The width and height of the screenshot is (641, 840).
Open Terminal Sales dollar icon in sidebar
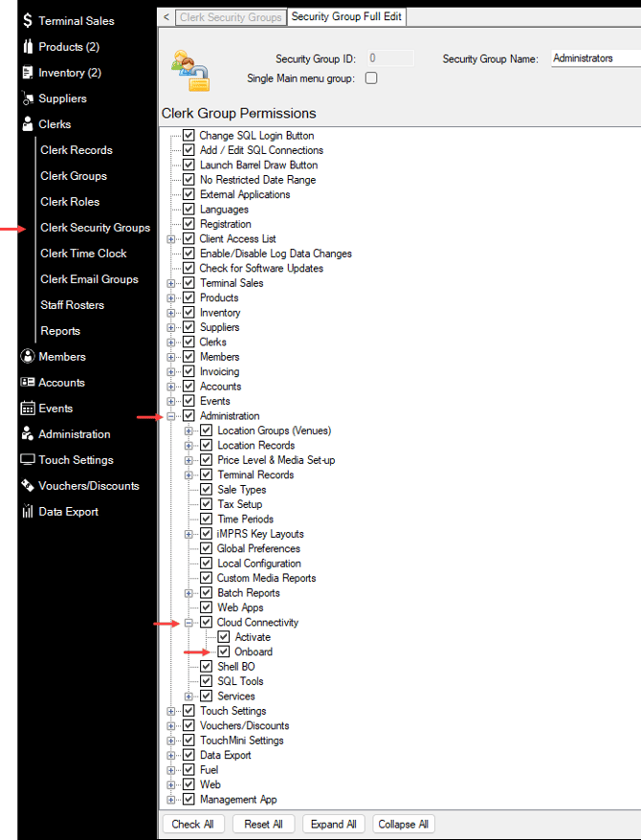click(28, 20)
